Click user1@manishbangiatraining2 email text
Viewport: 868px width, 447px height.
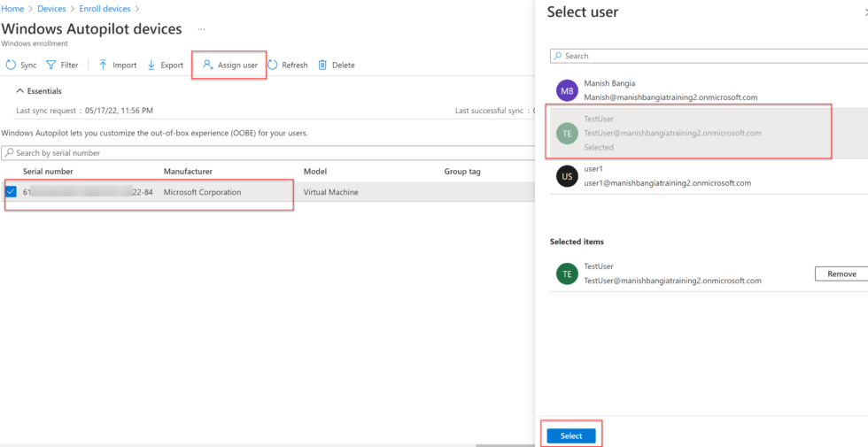667,183
